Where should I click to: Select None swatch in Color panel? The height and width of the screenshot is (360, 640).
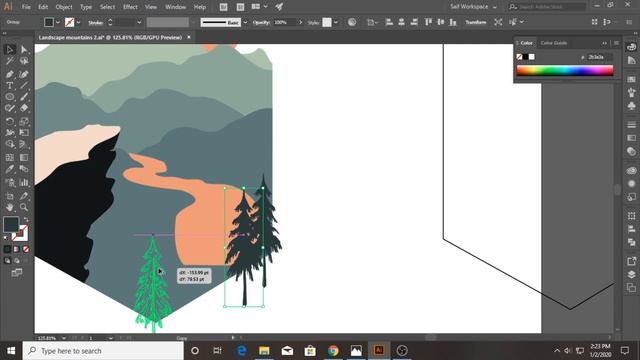point(519,57)
